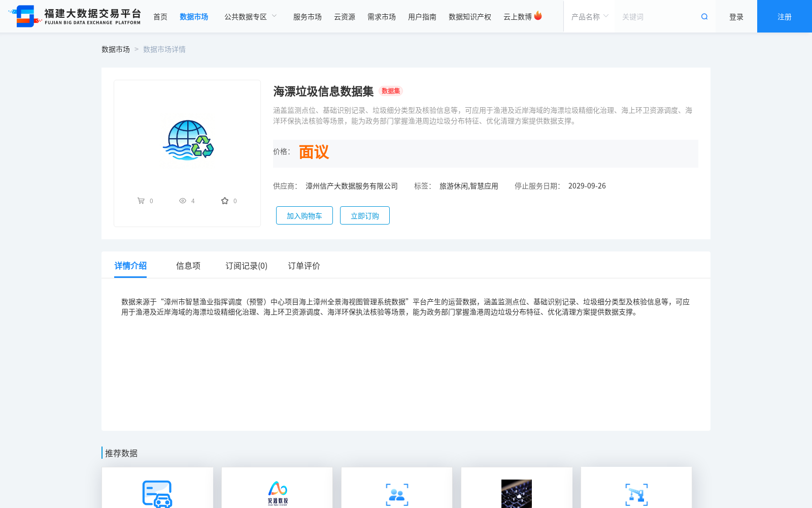Click 数据市场 breadcrumb link
Image resolution: width=812 pixels, height=508 pixels.
pyautogui.click(x=116, y=49)
